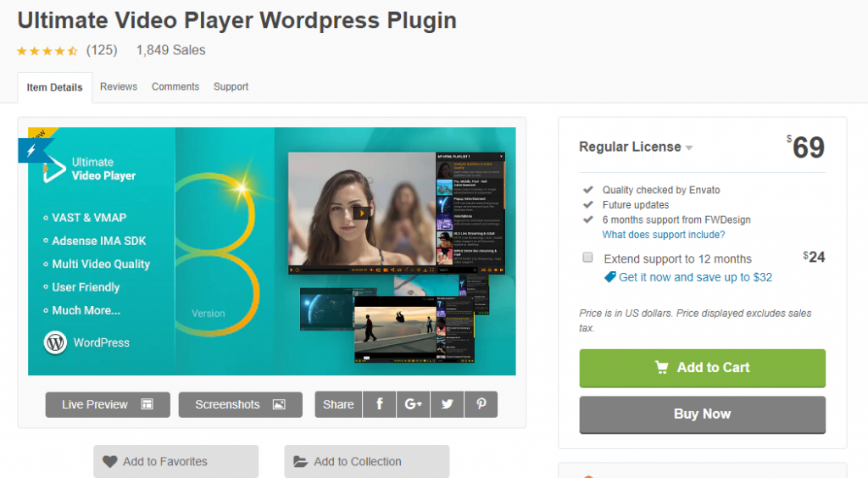The image size is (868, 478).
Task: Add to Collection
Action: [x=367, y=461]
